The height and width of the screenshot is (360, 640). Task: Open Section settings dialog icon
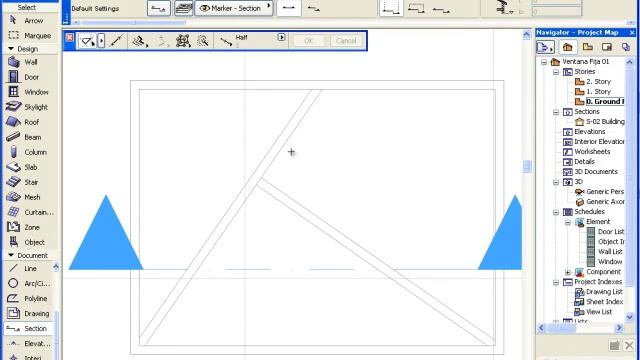click(159, 8)
